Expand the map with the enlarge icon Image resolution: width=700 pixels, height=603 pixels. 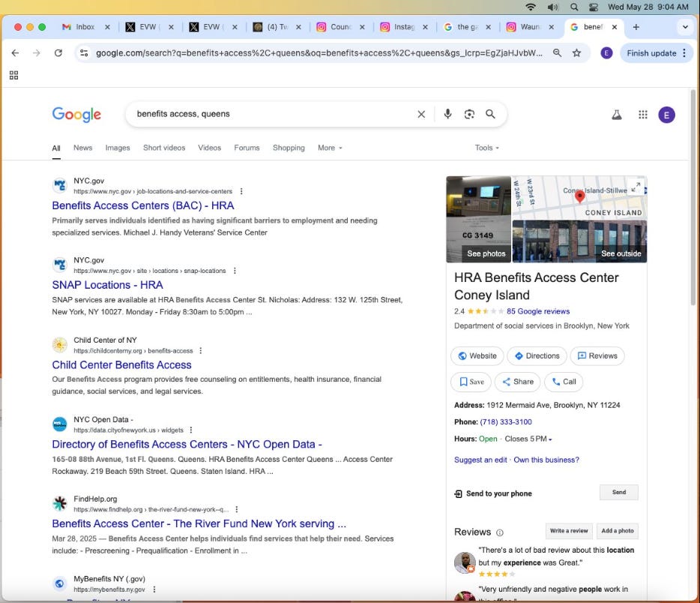[x=636, y=186]
